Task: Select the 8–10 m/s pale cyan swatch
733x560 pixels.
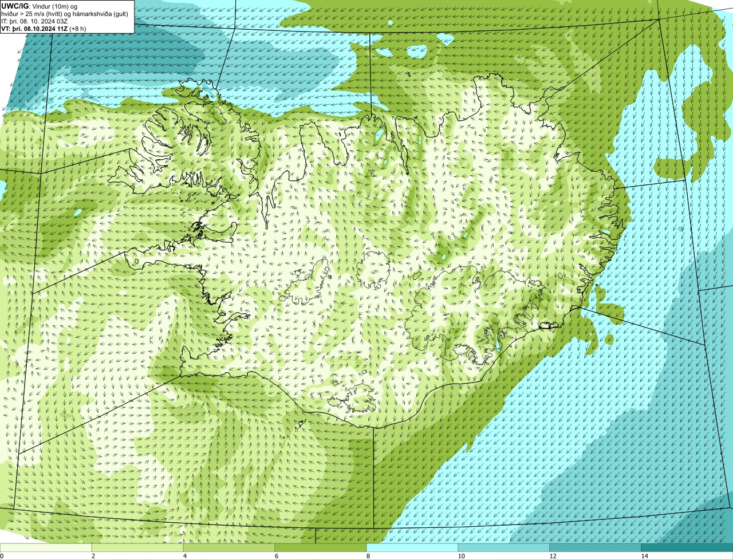Action: tap(412, 547)
